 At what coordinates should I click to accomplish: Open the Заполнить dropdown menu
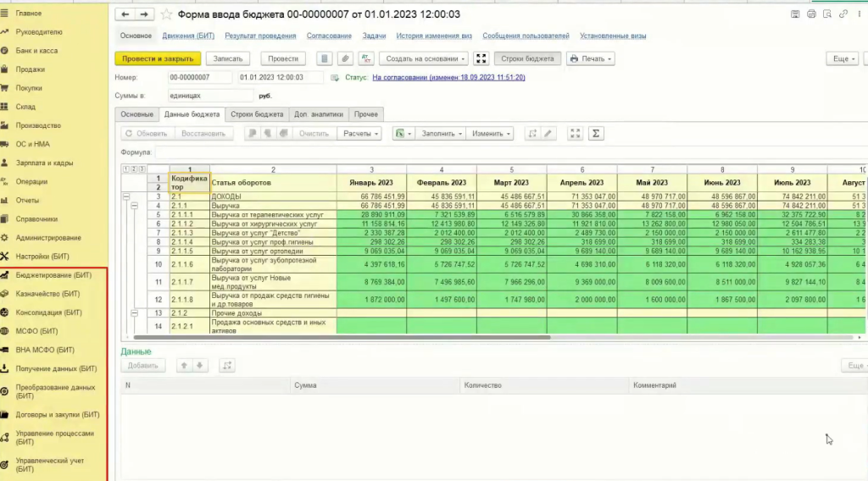tap(441, 134)
